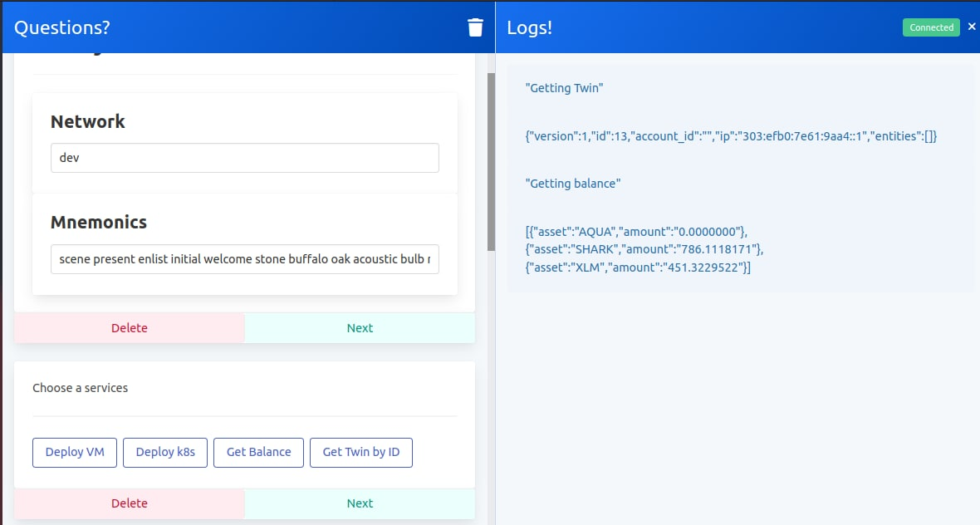Click the Connected status badge in Logs panel
The image size is (980, 525).
pos(930,27)
